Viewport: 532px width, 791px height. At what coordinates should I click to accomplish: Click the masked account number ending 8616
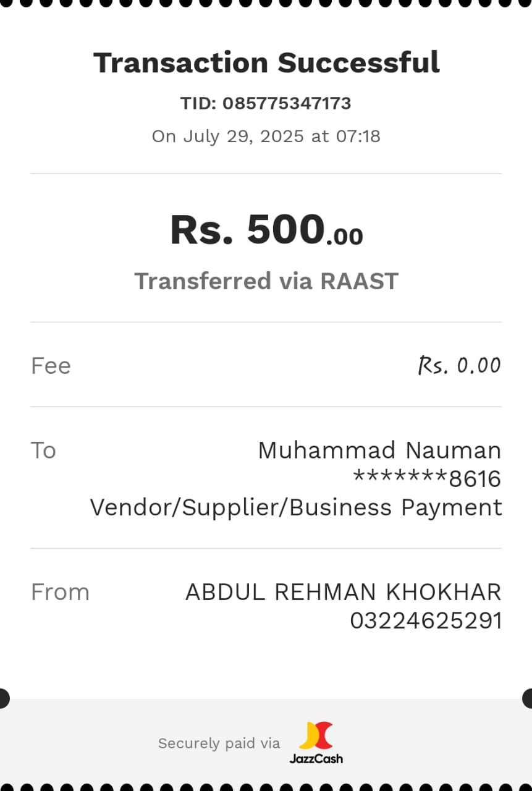(x=427, y=479)
